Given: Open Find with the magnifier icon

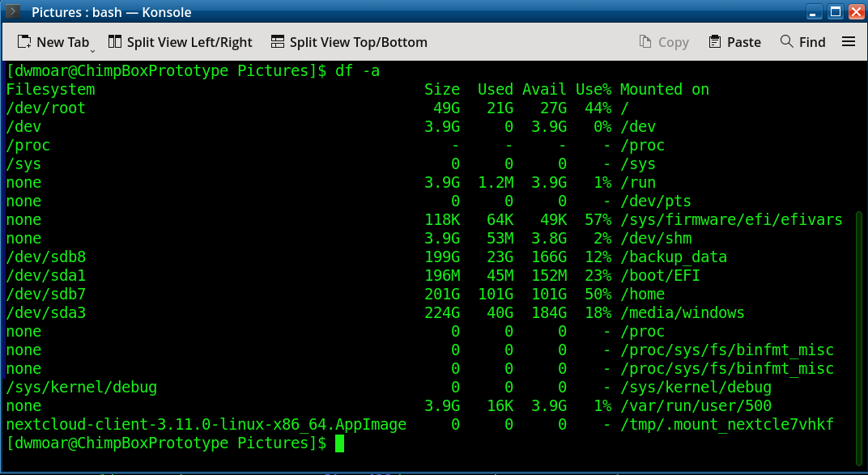Looking at the screenshot, I should [786, 42].
